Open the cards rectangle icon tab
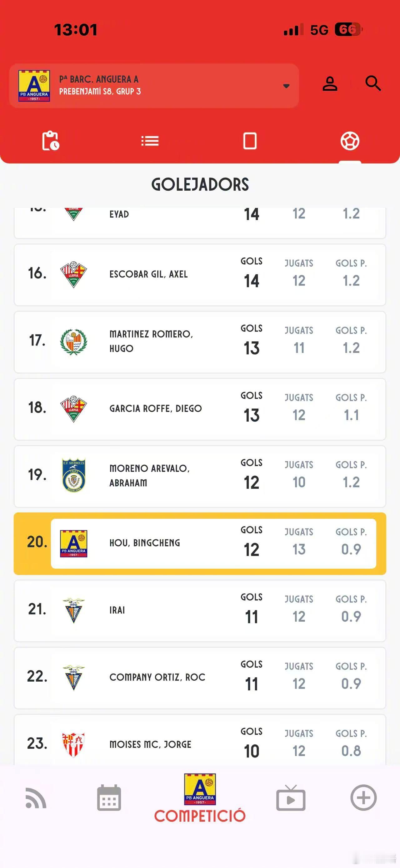 click(x=250, y=141)
